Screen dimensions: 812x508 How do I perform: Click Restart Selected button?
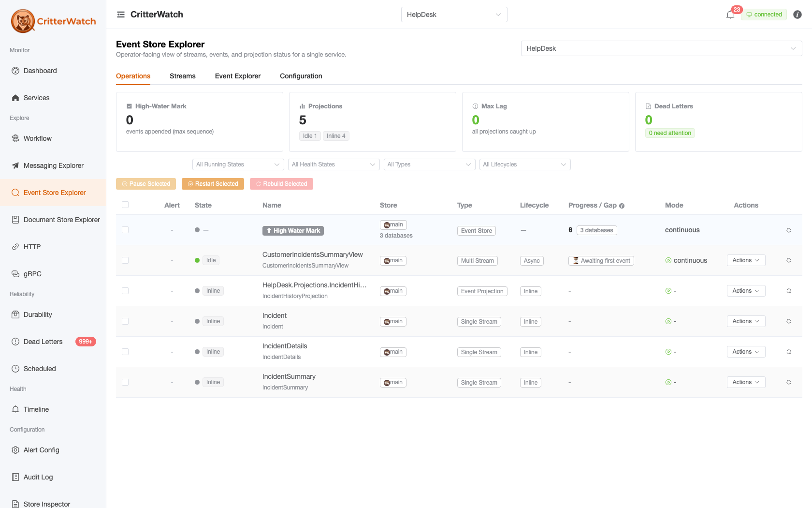tap(213, 184)
